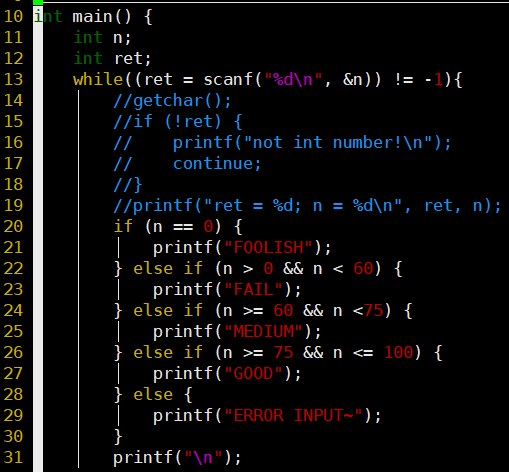Click the "FAIL" string literal

point(253,289)
